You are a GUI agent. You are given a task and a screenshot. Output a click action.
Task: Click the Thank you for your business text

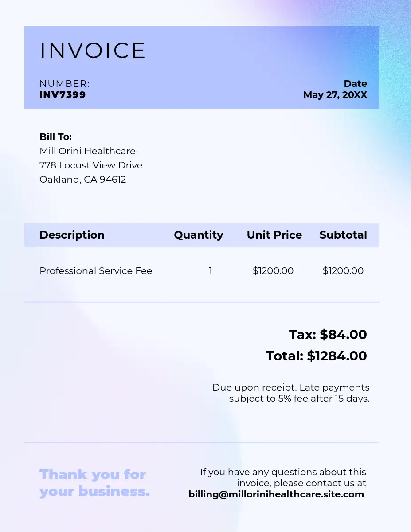[x=94, y=483]
